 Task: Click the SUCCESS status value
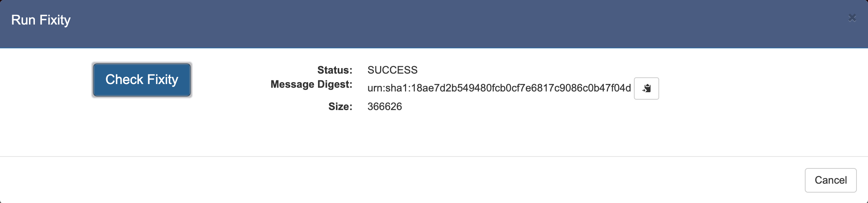coord(392,70)
